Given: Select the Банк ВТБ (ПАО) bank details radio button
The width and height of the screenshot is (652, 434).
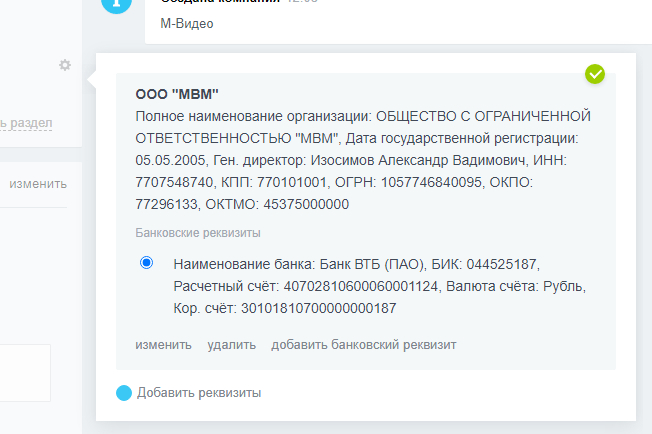Looking at the screenshot, I should [x=146, y=263].
